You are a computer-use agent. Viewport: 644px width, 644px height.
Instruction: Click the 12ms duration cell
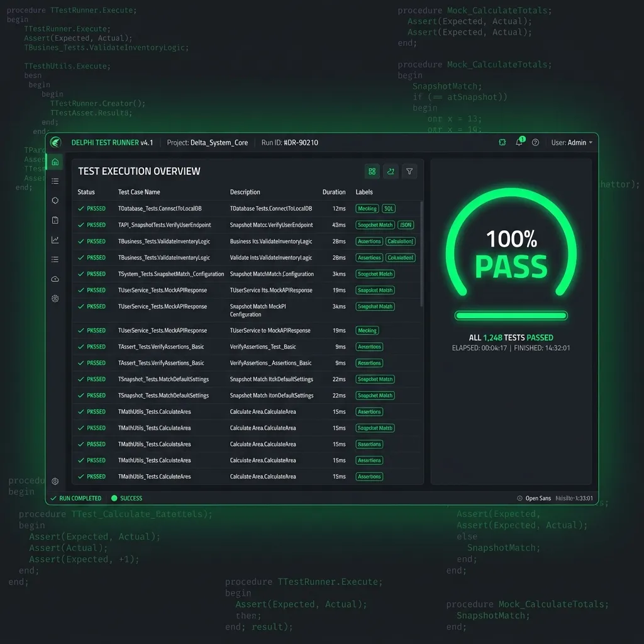click(339, 209)
